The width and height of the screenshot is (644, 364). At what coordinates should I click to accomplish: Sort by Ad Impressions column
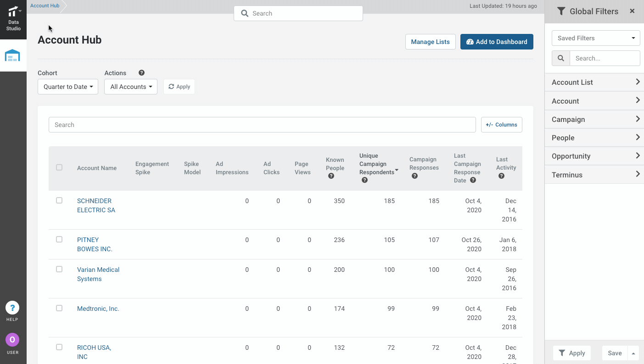pyautogui.click(x=232, y=168)
